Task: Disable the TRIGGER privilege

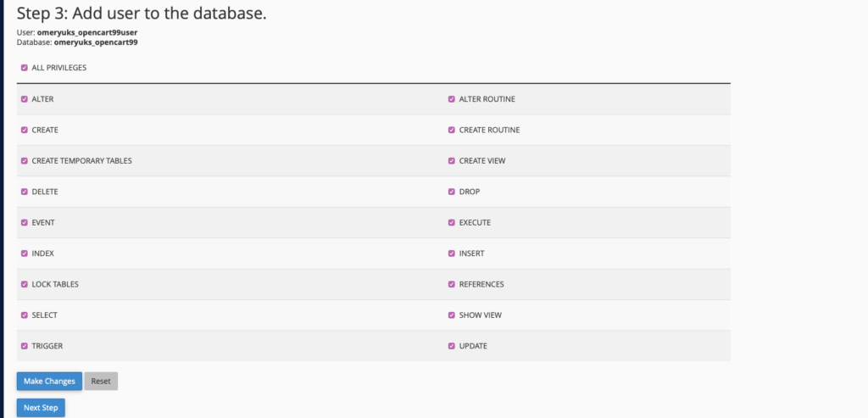Action: 25,346
